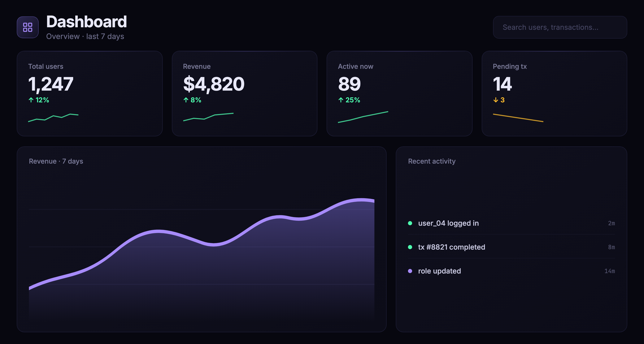
Task: Open the 'tx #8821 completed' activity entry
Action: pyautogui.click(x=511, y=247)
